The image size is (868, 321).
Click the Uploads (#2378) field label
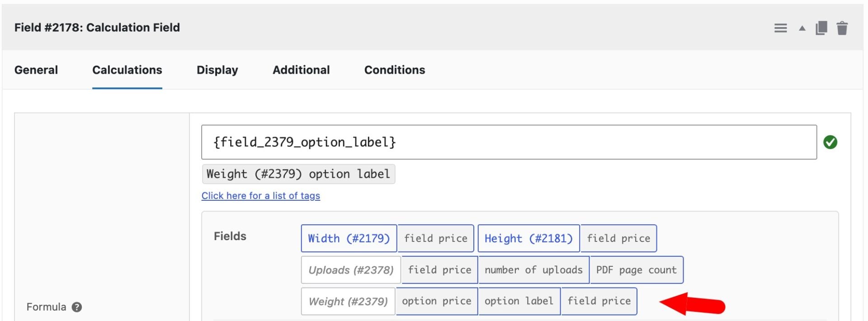[x=351, y=270]
